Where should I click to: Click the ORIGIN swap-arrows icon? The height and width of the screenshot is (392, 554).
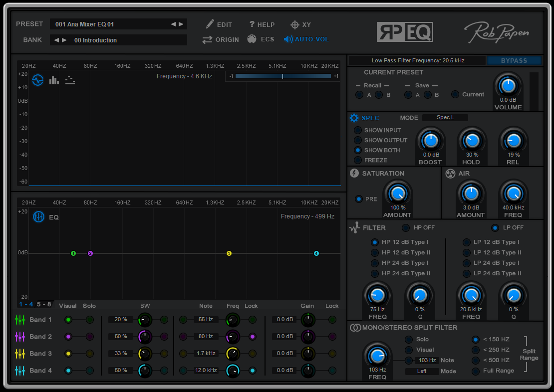(207, 40)
